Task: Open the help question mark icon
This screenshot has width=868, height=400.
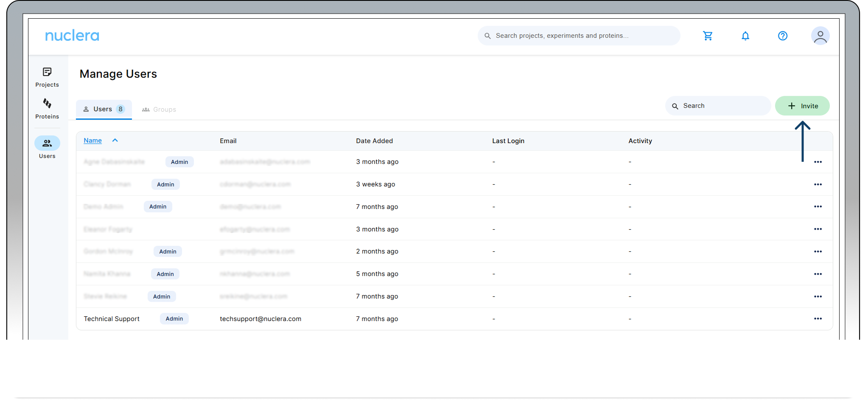Action: [782, 36]
